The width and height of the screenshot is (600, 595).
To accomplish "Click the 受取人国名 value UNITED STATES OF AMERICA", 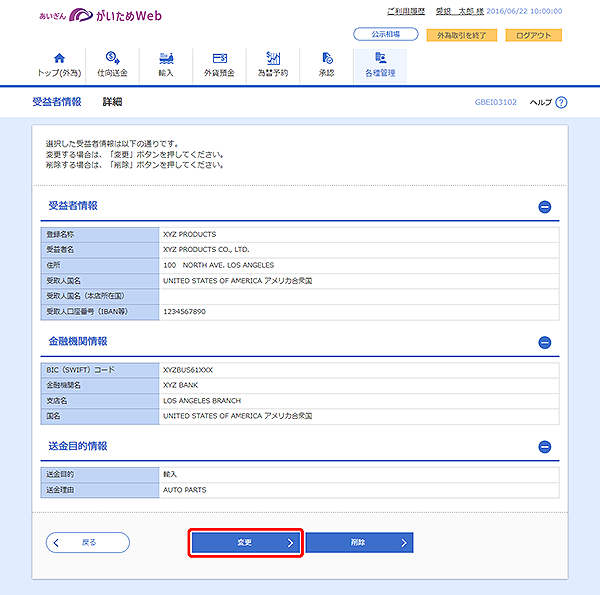I will [237, 281].
